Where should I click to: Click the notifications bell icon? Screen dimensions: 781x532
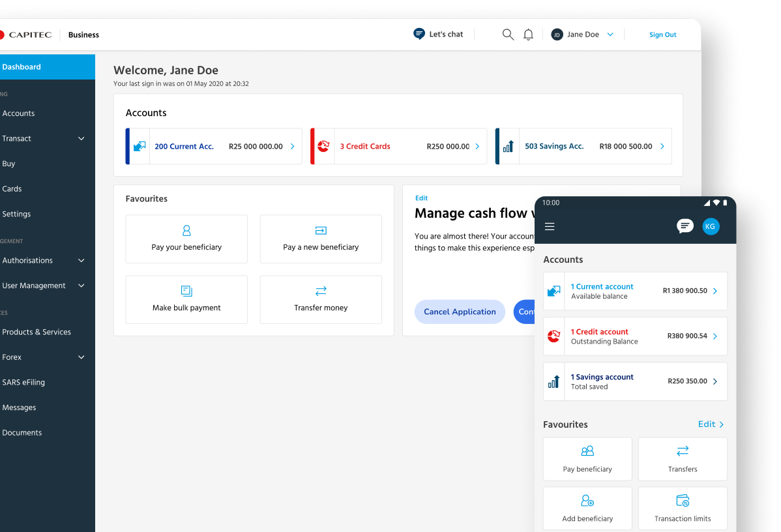(528, 35)
